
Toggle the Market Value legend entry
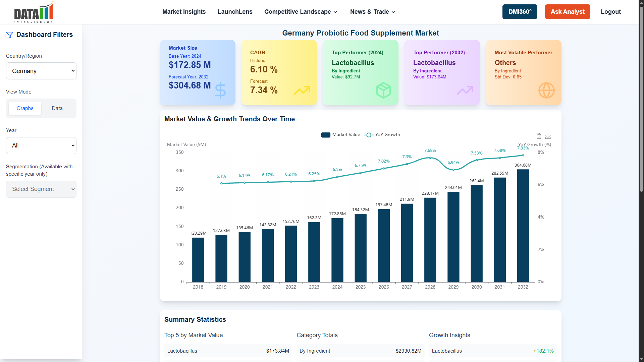340,134
